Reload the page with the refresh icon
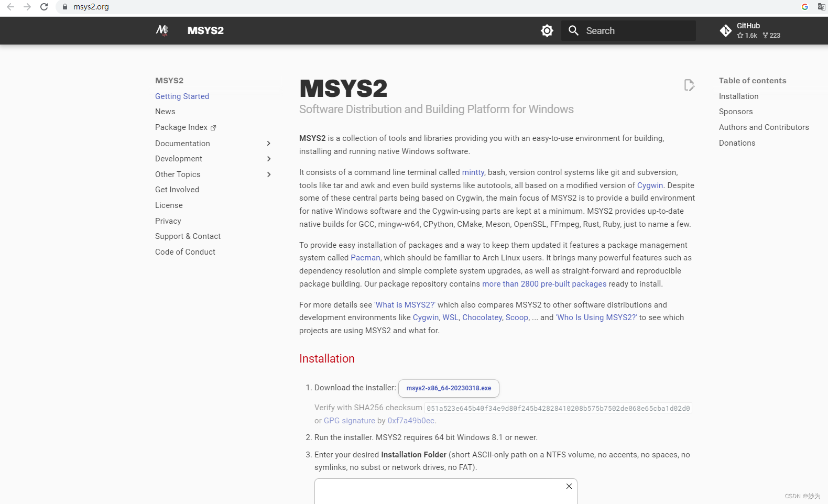 44,7
